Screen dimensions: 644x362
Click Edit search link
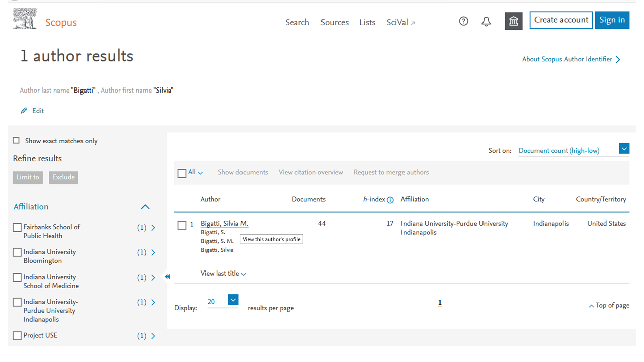pos(38,111)
